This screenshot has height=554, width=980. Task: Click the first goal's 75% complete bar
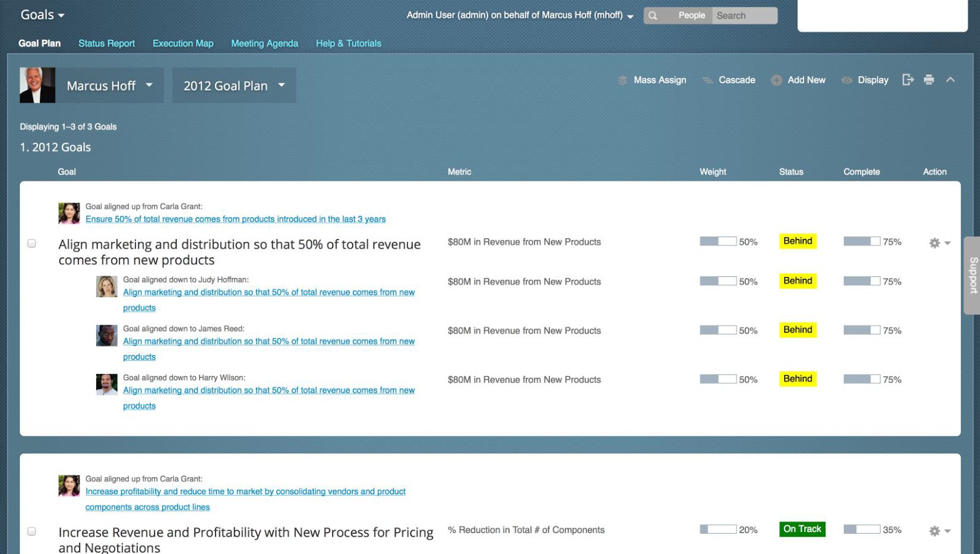tap(861, 241)
